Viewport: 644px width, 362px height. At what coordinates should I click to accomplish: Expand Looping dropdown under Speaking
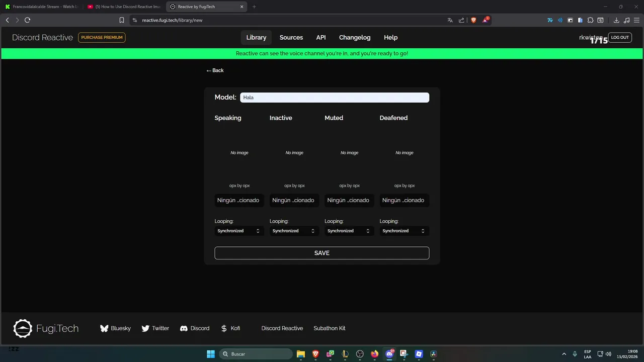click(x=239, y=231)
